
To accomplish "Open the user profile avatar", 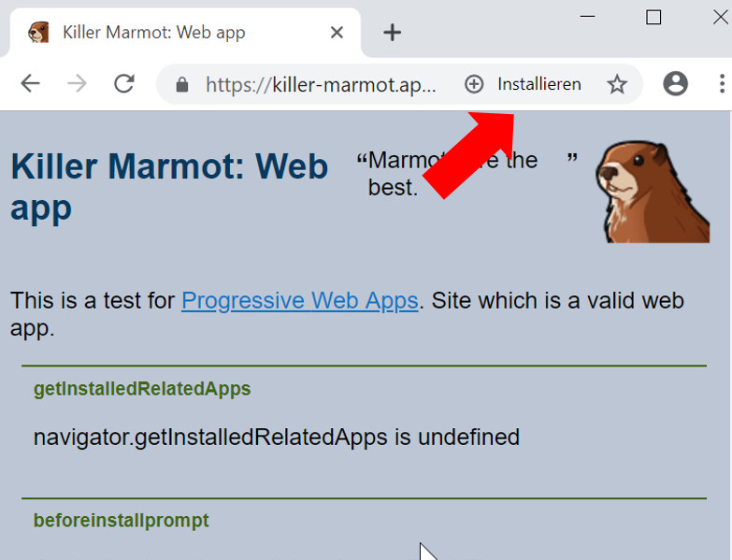I will point(675,84).
